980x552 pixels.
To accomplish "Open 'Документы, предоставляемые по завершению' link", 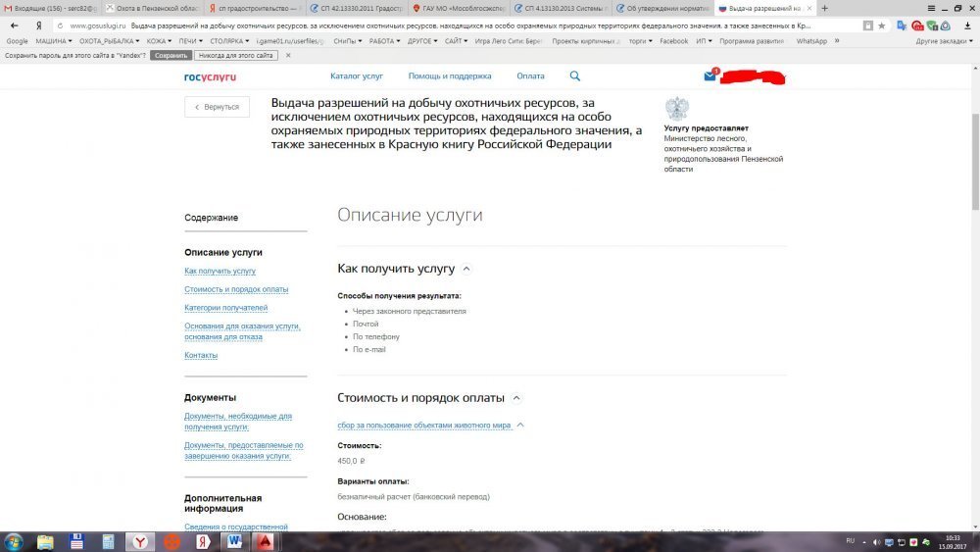I will (243, 451).
